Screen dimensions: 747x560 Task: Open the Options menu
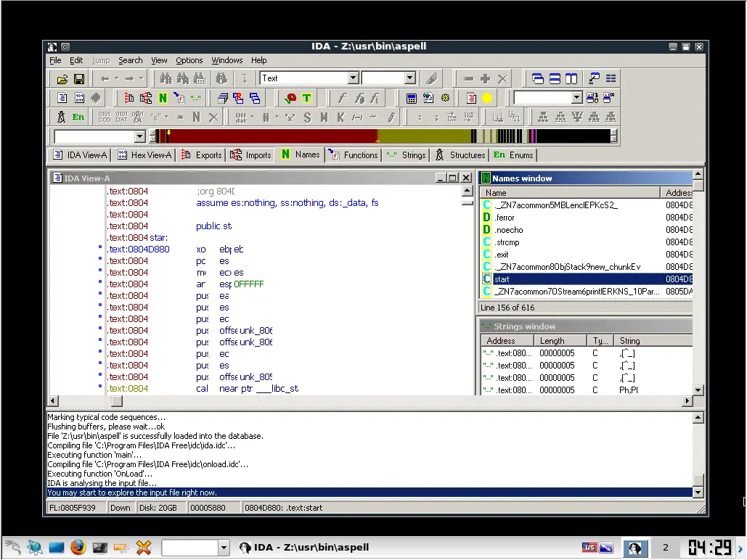click(x=189, y=60)
